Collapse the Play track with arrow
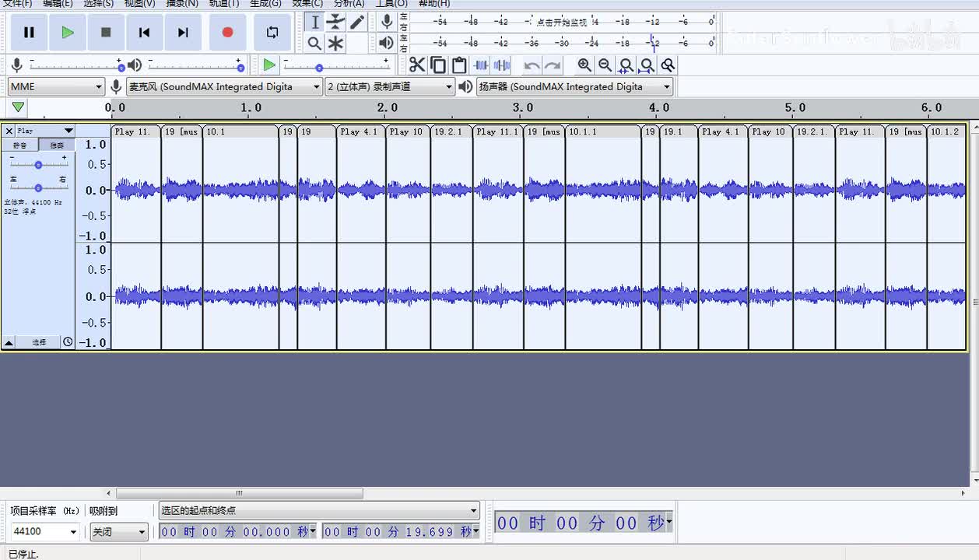The width and height of the screenshot is (979, 560). (9, 342)
